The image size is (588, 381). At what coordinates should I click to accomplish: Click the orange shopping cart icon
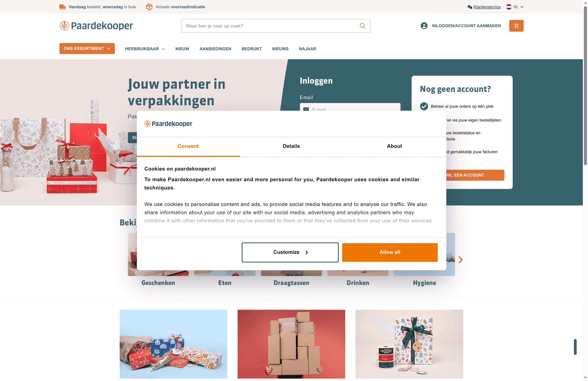tap(516, 26)
